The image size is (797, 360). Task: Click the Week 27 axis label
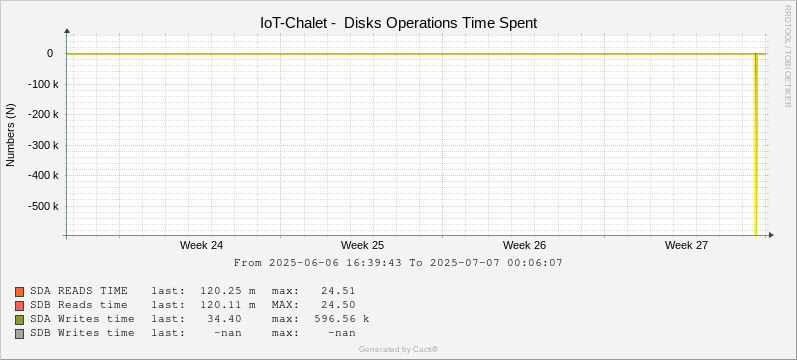(x=686, y=246)
